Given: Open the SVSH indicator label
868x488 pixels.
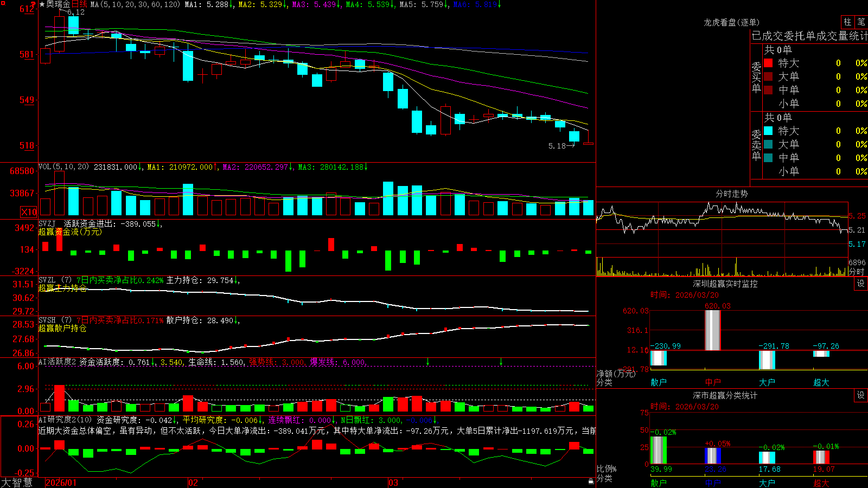Looking at the screenshot, I should tap(47, 320).
